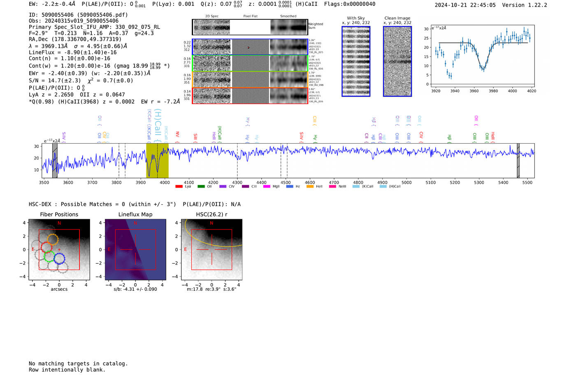Click the RA,Dec coordinates line
The height and width of the screenshot is (392, 576).
tap(75, 39)
